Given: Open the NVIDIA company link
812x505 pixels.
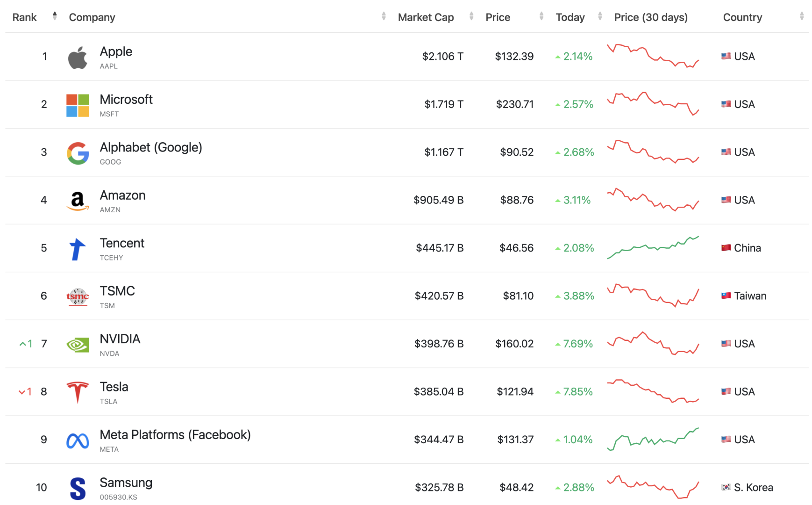Looking at the screenshot, I should (120, 339).
